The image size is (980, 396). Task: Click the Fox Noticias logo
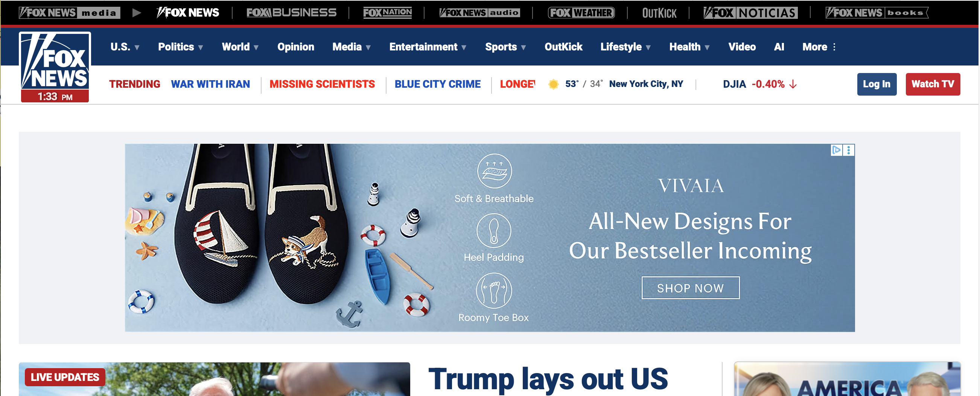click(x=750, y=13)
